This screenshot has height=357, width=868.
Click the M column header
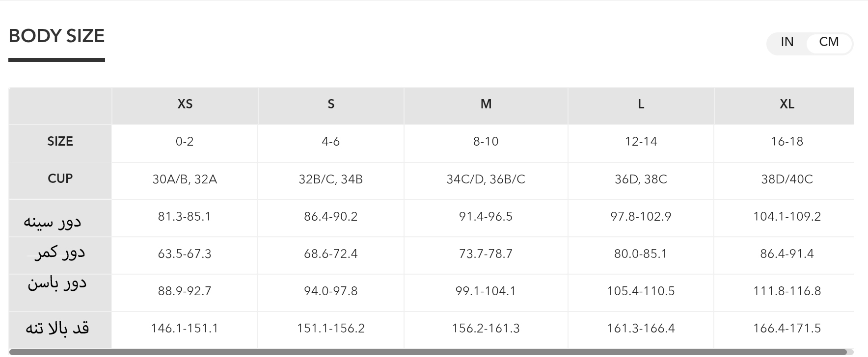[486, 104]
